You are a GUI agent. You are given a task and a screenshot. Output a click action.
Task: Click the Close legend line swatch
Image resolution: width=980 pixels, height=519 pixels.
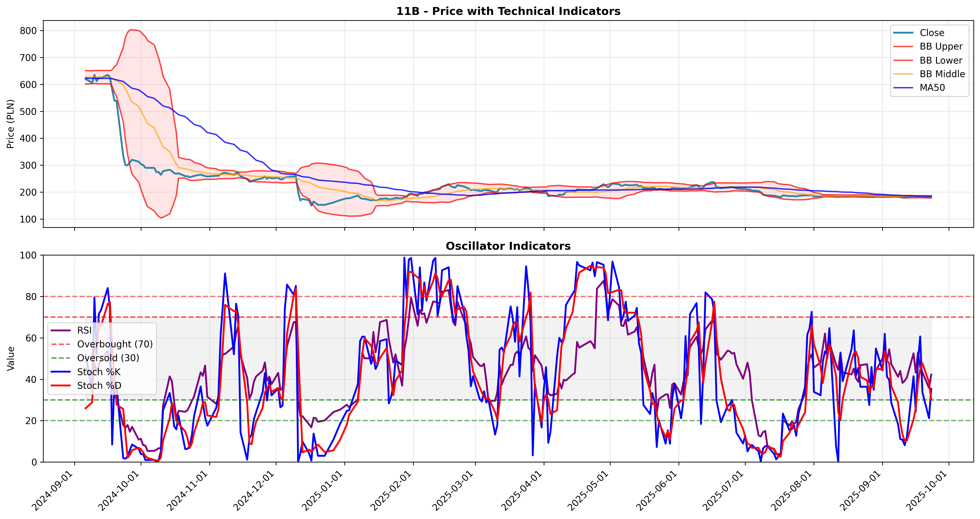click(903, 33)
